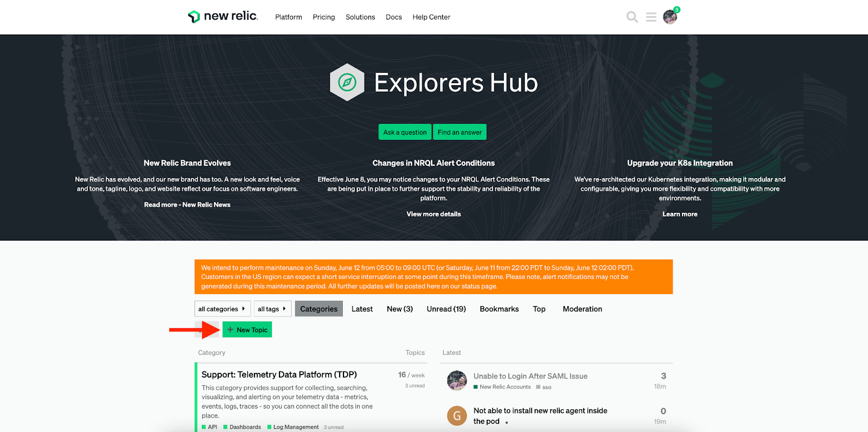Screen dimensions: 868x432
Task: Follow the View more details link
Action: (x=434, y=214)
